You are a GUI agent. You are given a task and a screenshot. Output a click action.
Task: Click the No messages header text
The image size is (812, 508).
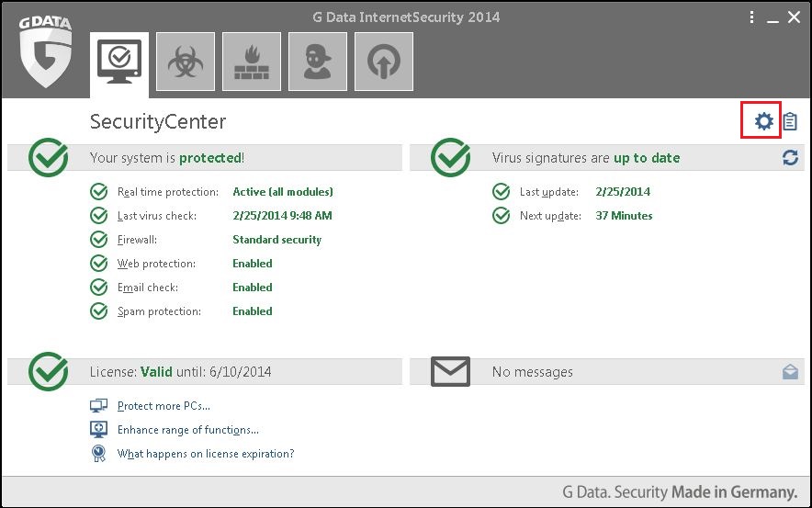pyautogui.click(x=533, y=372)
